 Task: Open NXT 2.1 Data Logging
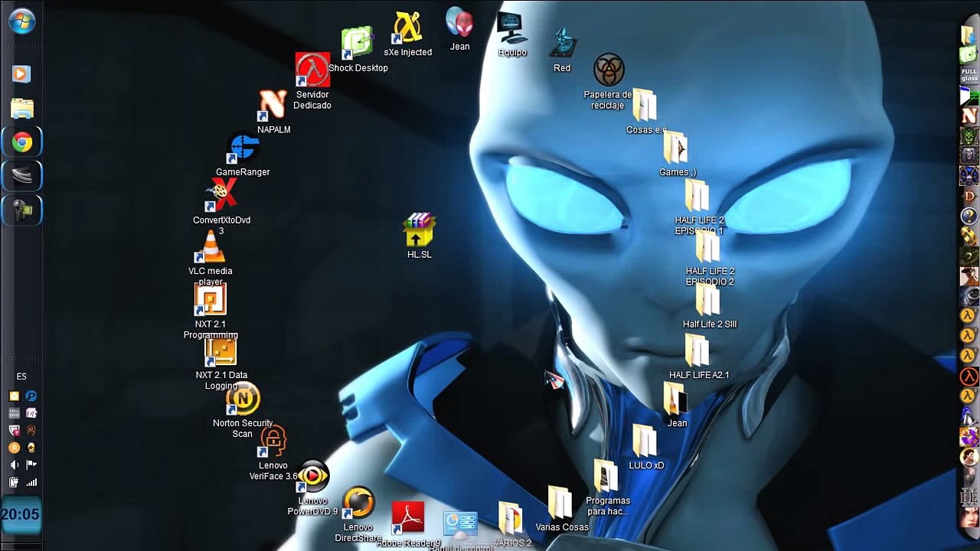pos(221,351)
